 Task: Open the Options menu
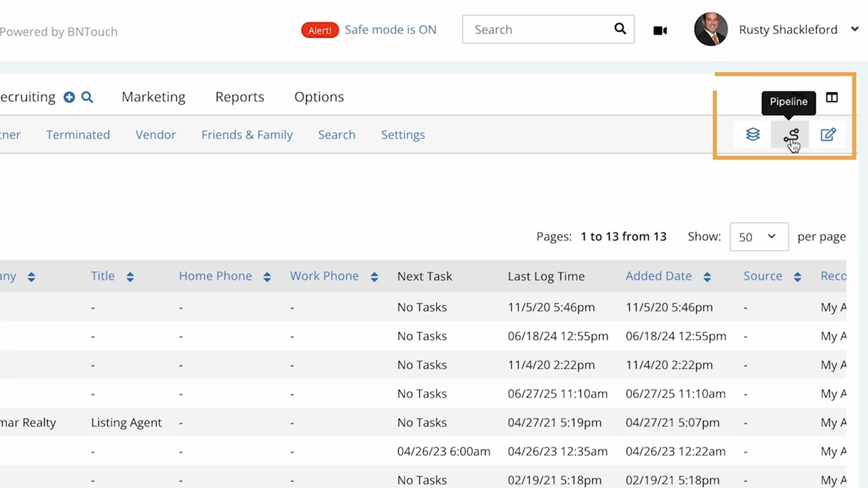coord(319,97)
